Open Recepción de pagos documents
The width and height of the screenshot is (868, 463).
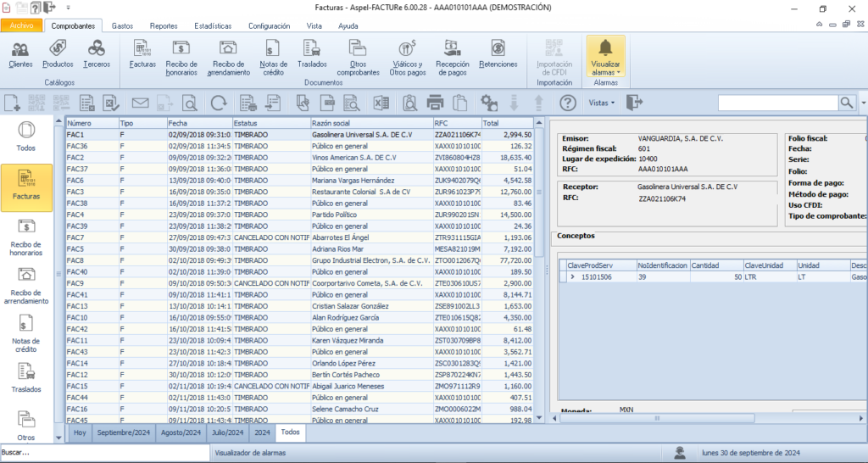coord(452,56)
